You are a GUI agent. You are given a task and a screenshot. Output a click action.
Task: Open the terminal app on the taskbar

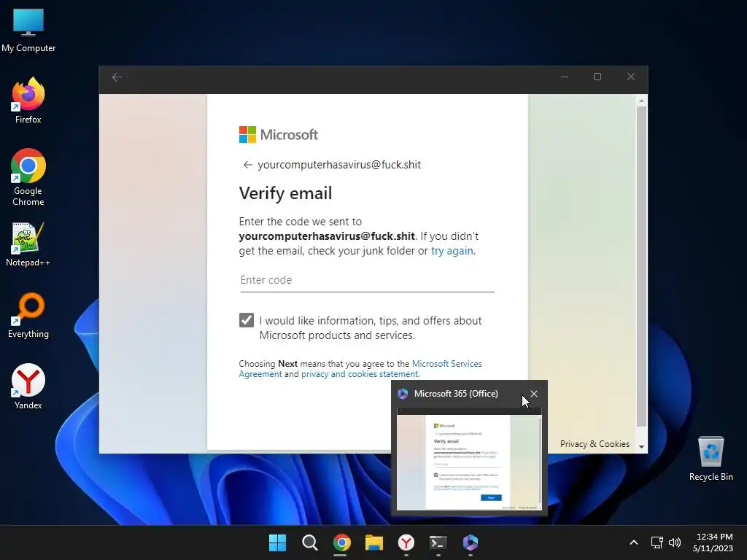click(x=438, y=542)
